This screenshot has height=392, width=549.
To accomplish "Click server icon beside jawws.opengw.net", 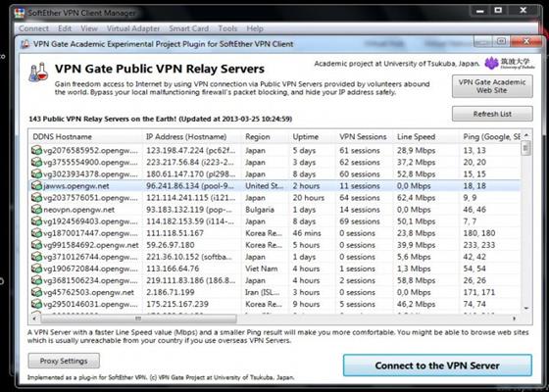I will pyautogui.click(x=36, y=186).
